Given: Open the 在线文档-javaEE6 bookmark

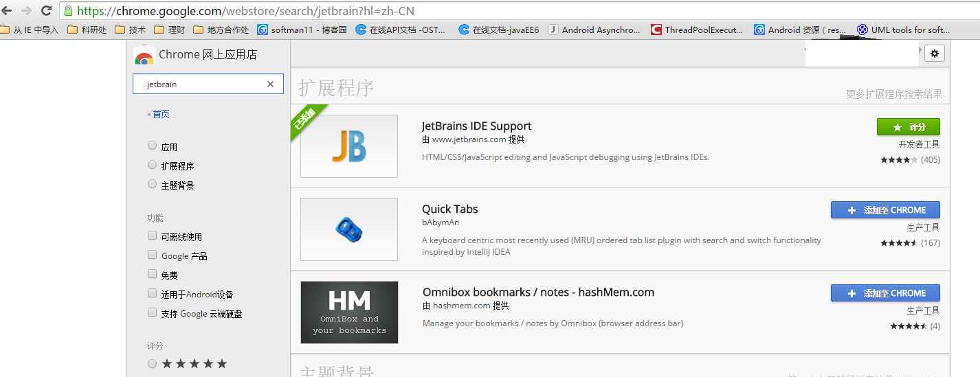Looking at the screenshot, I should (498, 30).
